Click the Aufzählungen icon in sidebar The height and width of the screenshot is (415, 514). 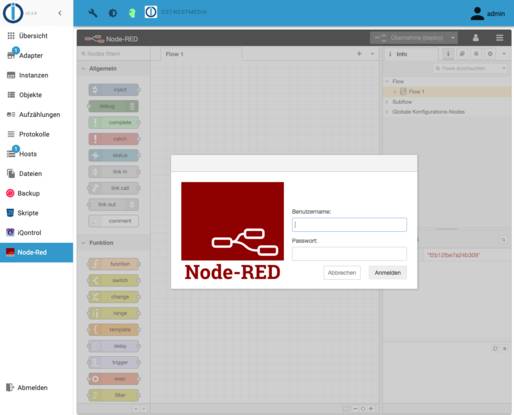11,114
